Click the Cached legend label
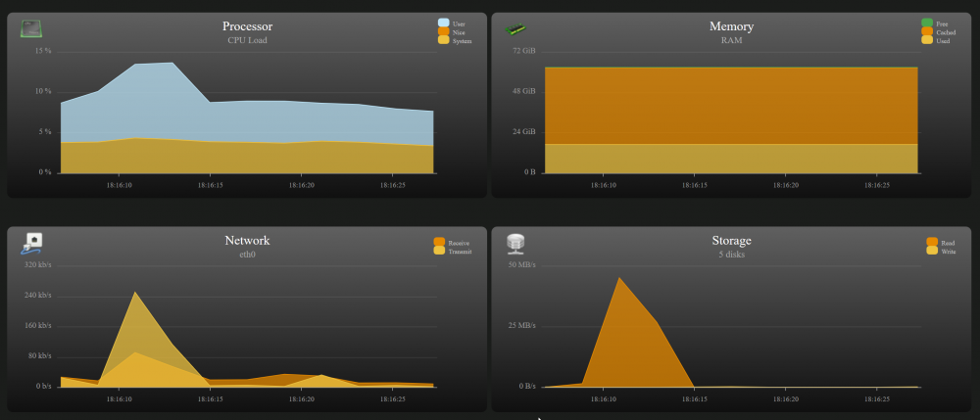Viewport: 980px width, 420px height. click(x=946, y=32)
